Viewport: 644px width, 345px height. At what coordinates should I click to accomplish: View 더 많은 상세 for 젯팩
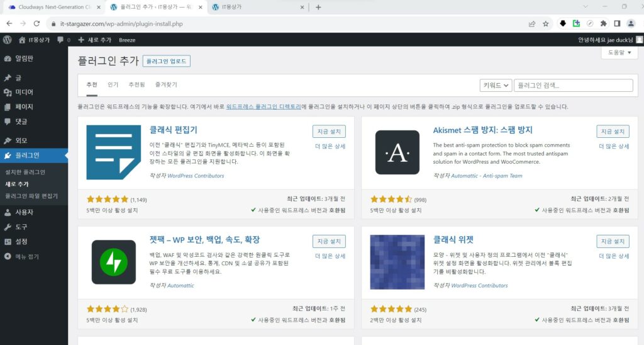330,256
